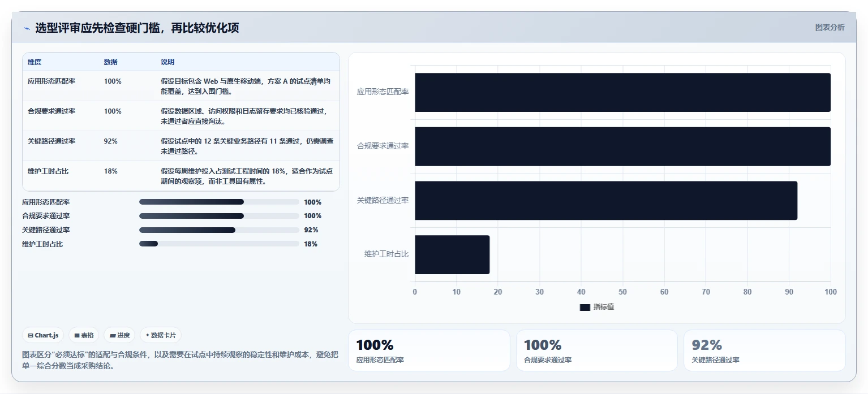Click the description starting 假设试点中的 12 条
The width and height of the screenshot is (868, 394).
click(247, 146)
